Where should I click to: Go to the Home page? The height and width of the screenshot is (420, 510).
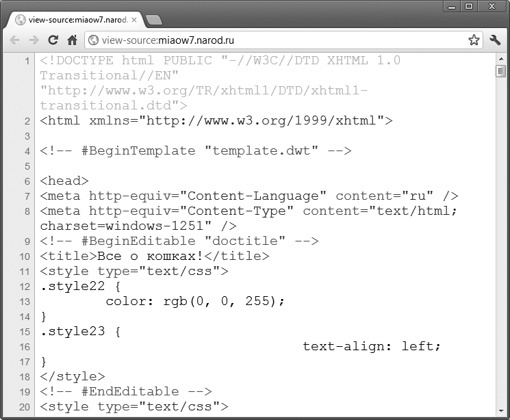tap(72, 40)
